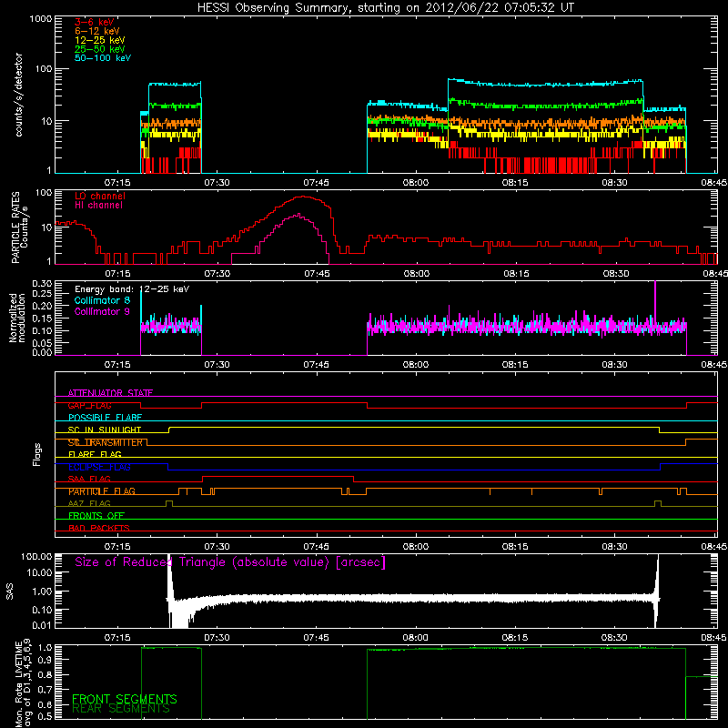Click the Energy band: 12-25 keV label

click(x=132, y=289)
